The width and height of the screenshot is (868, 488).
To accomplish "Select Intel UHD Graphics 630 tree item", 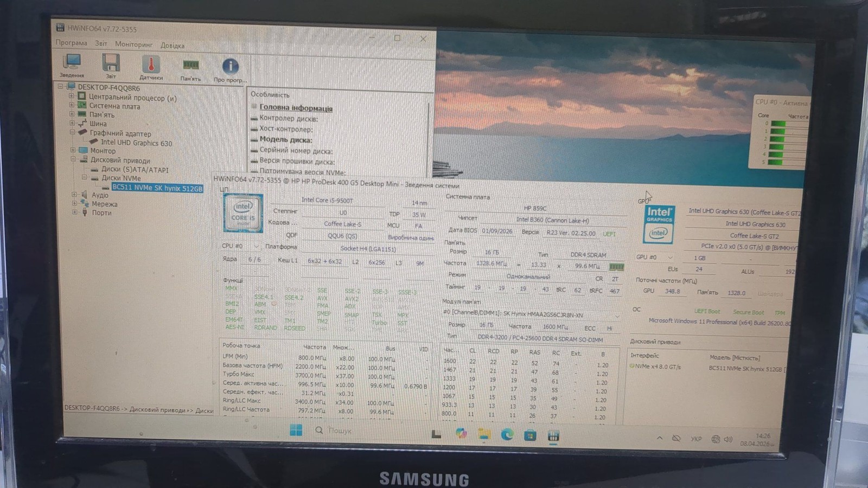I will pyautogui.click(x=136, y=143).
